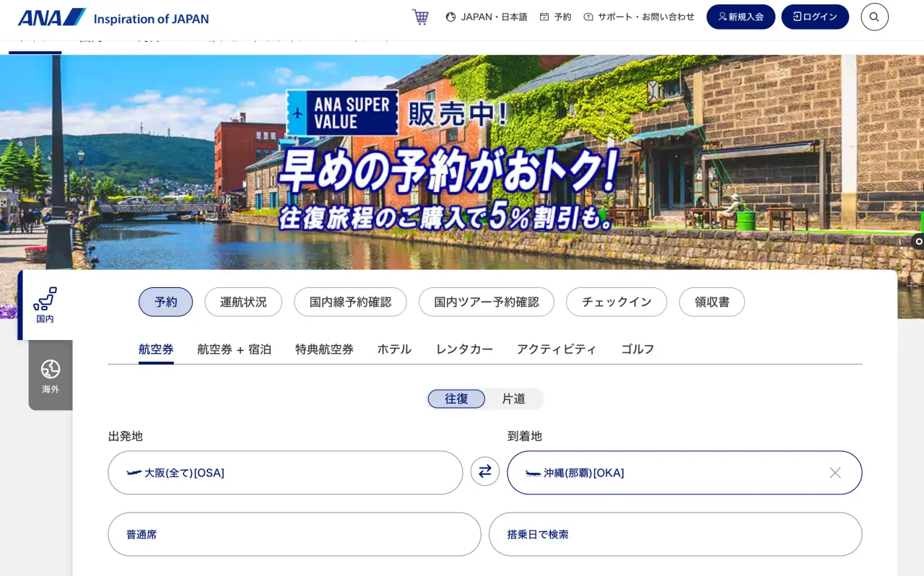Open the 普通席 seat class selector

pyautogui.click(x=294, y=534)
